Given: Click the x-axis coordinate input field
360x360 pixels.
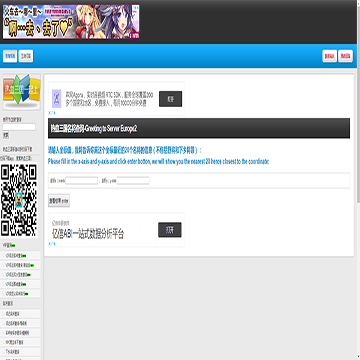Looking at the screenshot, I should [x=82, y=181].
